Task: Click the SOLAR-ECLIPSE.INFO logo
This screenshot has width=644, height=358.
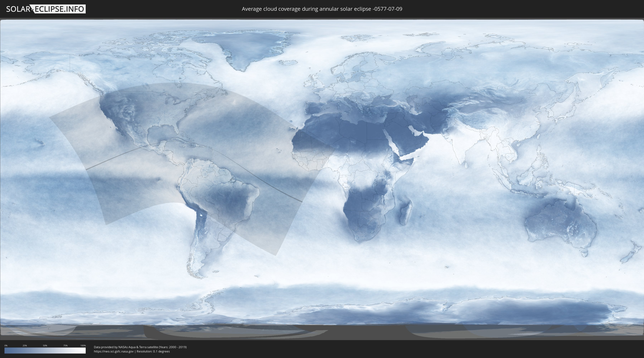Action: [x=46, y=9]
